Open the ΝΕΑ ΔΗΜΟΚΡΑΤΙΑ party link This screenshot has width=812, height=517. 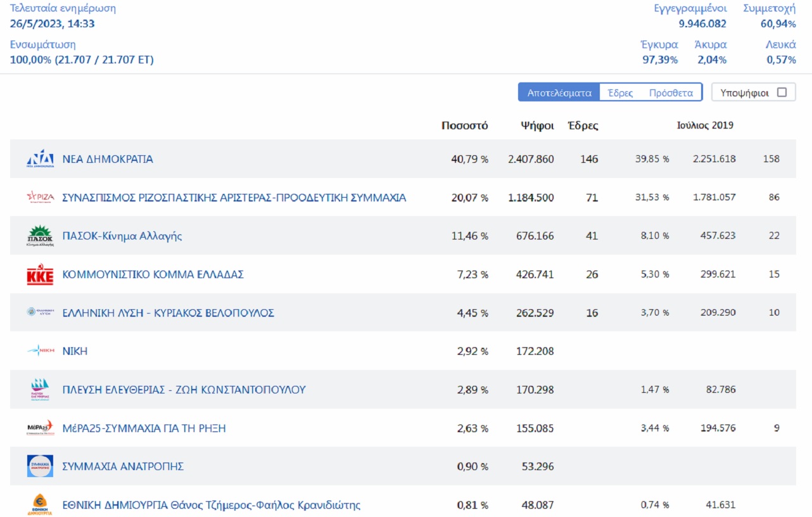(108, 159)
